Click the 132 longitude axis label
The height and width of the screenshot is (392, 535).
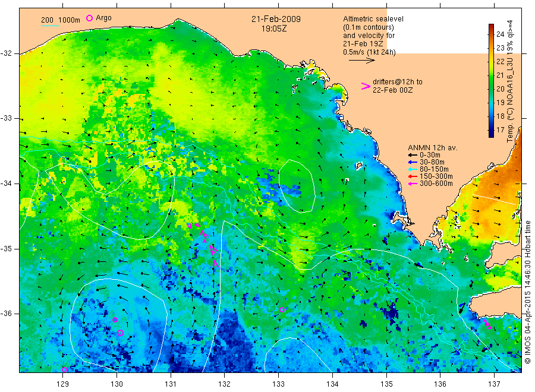[225, 384]
